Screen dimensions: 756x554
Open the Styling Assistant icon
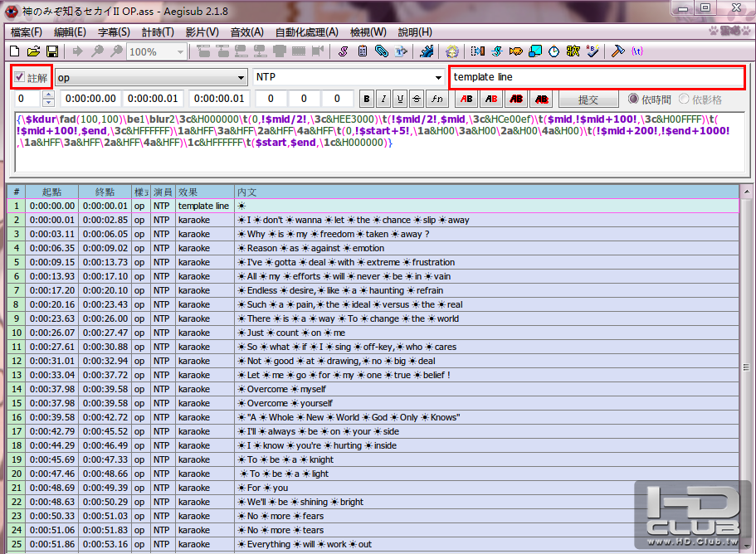tap(497, 51)
